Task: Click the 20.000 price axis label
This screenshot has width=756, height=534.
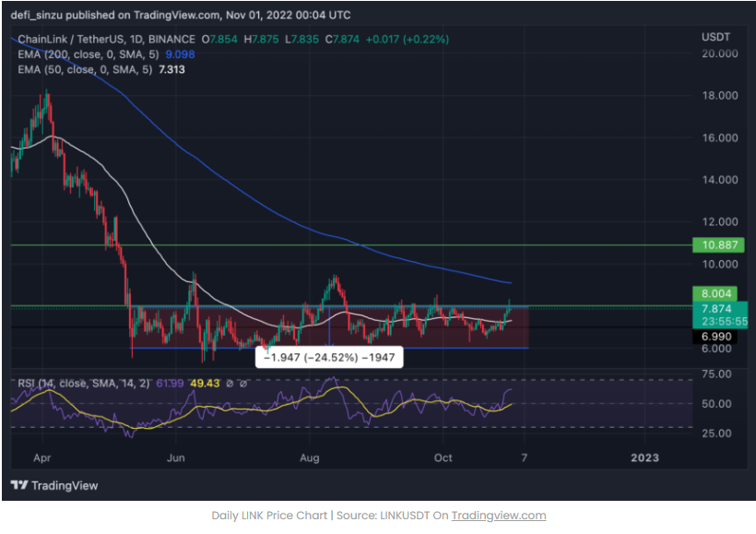Action: (x=719, y=53)
